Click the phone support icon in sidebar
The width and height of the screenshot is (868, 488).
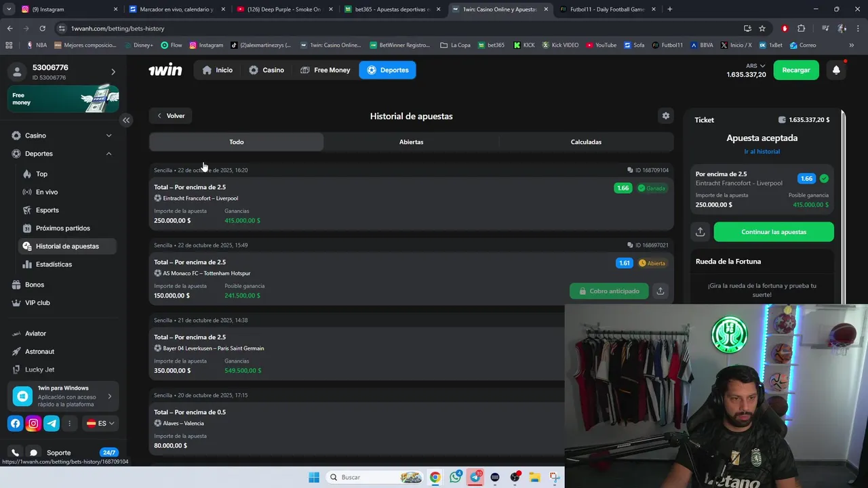15,453
